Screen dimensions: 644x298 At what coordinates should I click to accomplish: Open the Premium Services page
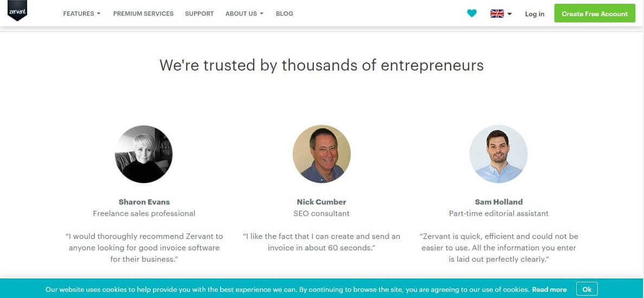click(x=143, y=14)
